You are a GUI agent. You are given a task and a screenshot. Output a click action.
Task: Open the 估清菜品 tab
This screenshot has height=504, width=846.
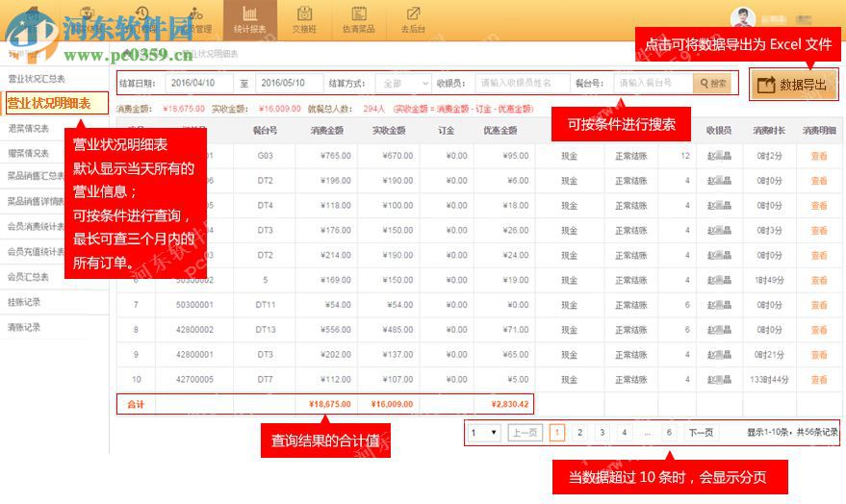(x=359, y=20)
